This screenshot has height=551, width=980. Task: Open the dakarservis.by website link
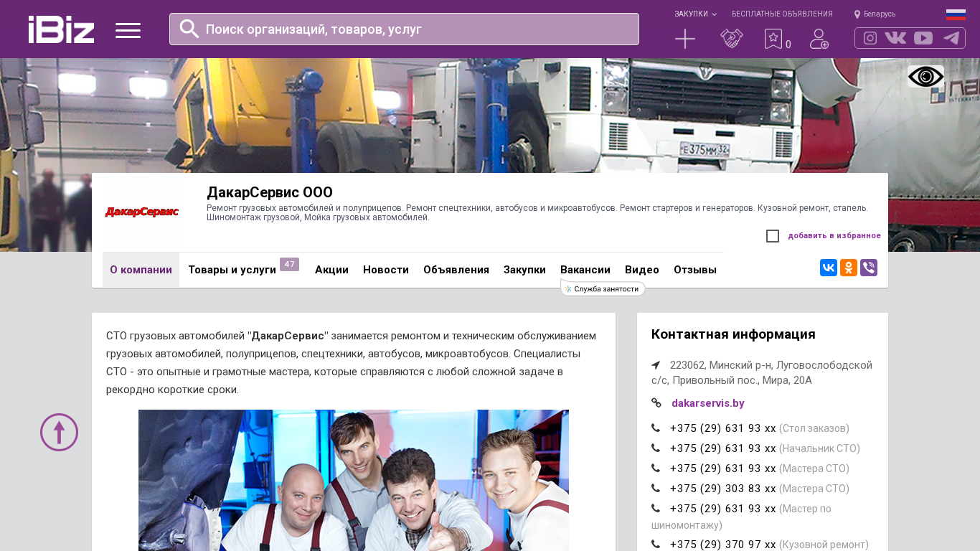(707, 403)
